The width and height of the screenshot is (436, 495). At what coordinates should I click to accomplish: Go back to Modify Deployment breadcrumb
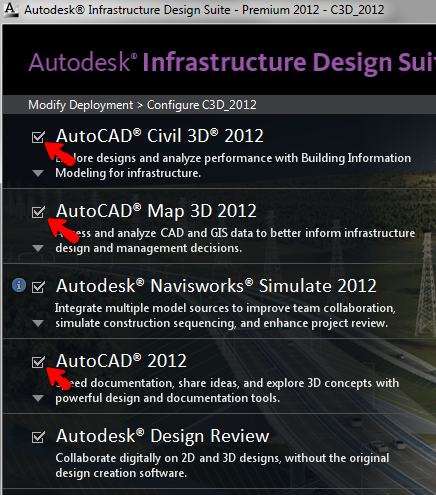tap(81, 105)
